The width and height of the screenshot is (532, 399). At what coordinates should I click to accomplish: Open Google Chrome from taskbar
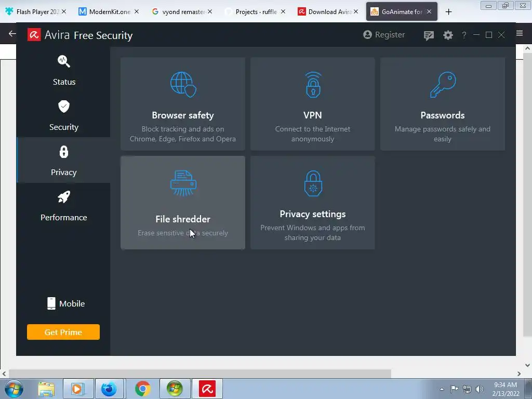pyautogui.click(x=142, y=389)
